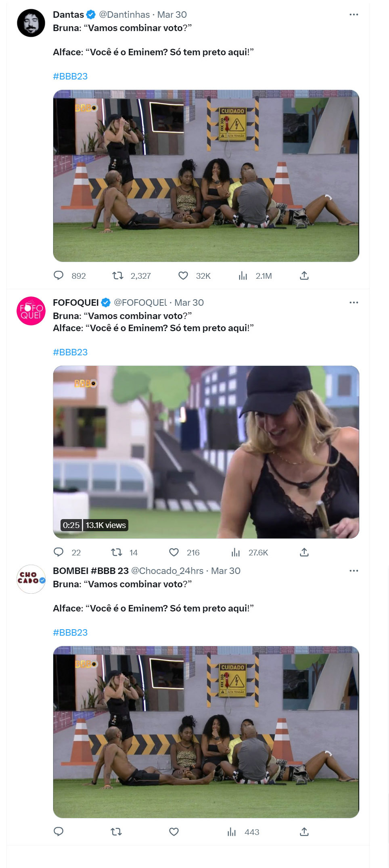Open the @Dantinhas profile handle
This screenshot has width=389, height=868.
pyautogui.click(x=124, y=15)
